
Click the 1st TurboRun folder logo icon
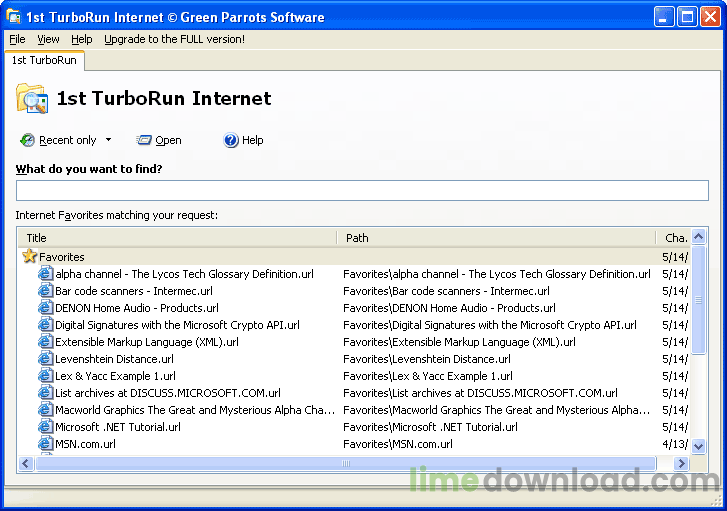[32, 98]
